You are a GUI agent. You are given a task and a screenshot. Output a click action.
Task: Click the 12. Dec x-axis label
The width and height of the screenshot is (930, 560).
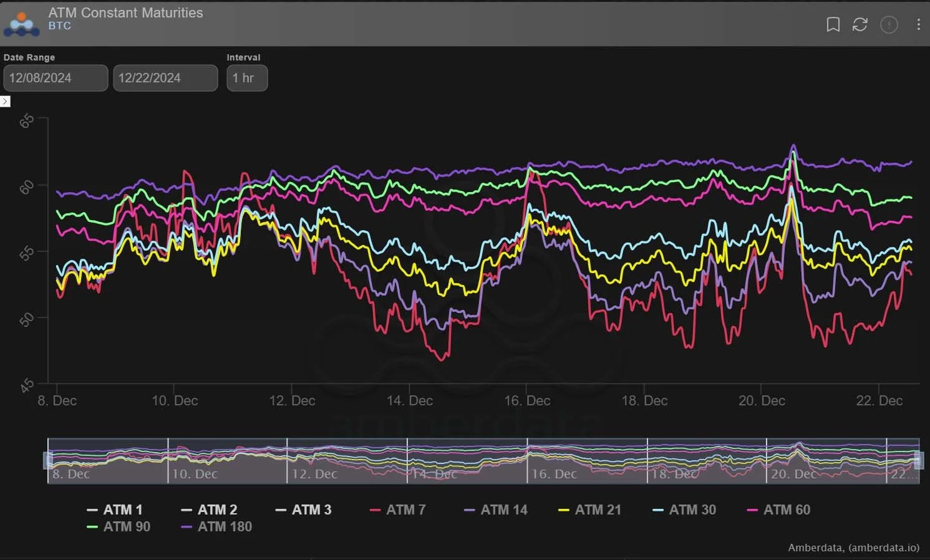(292, 400)
